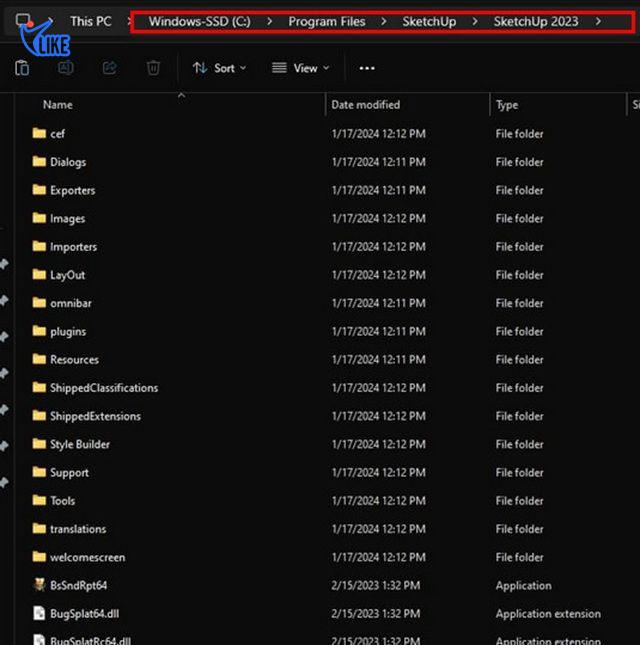Open the View dropdown menu

[300, 68]
